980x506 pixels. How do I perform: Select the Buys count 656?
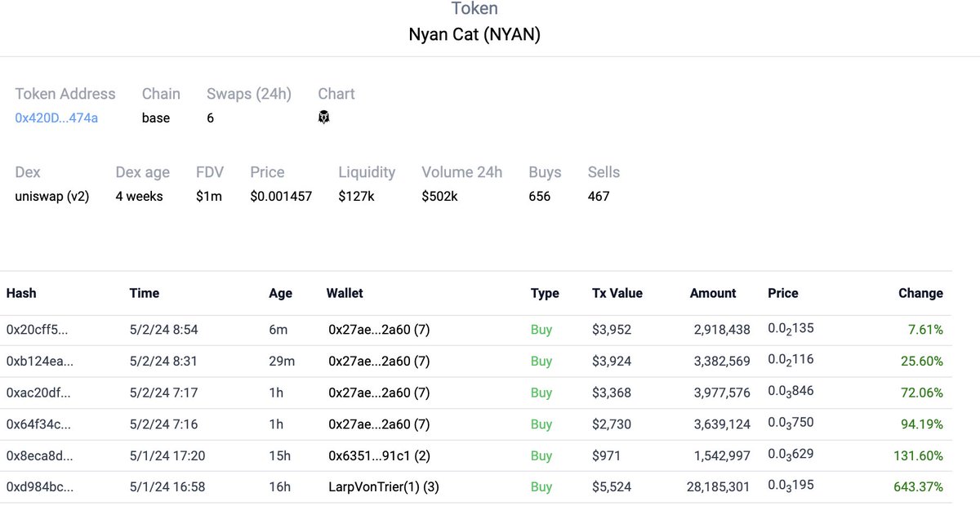point(540,196)
